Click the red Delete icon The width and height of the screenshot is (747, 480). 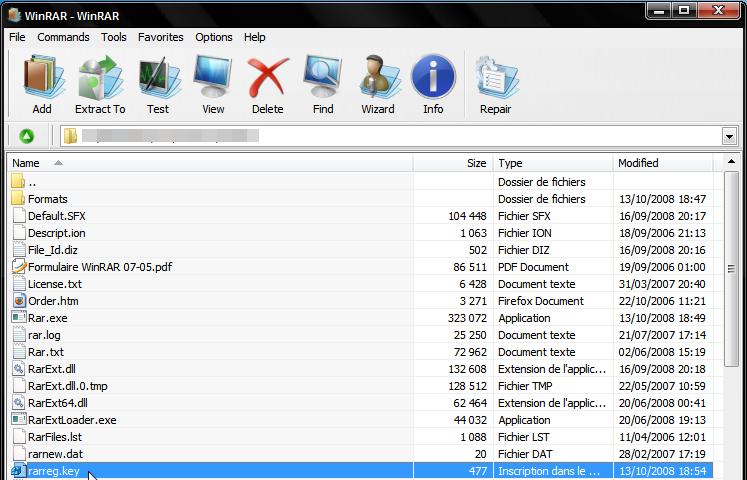point(268,78)
